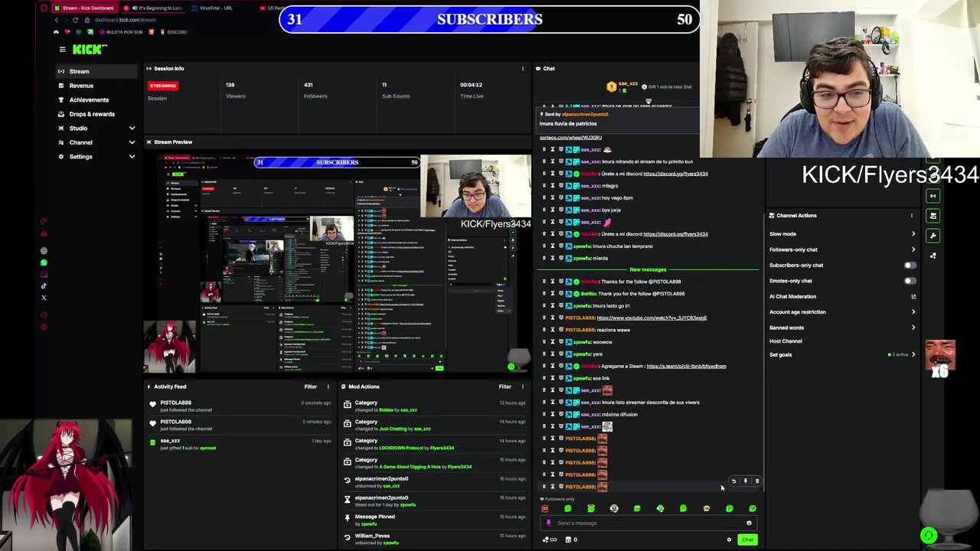Viewport: 980px width, 551px height.
Task: Click the pinned message from elpanacrimen2punto0
Action: click(x=616, y=119)
